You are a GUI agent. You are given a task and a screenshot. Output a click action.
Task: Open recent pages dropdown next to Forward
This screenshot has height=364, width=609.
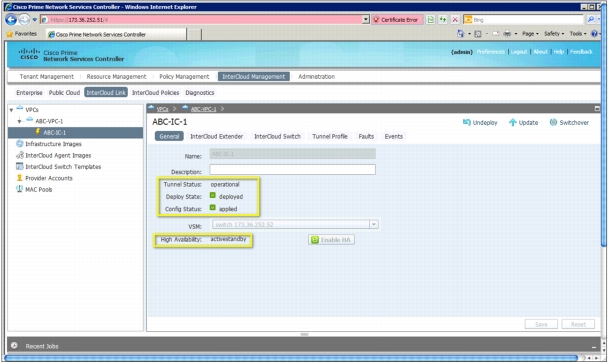point(35,19)
